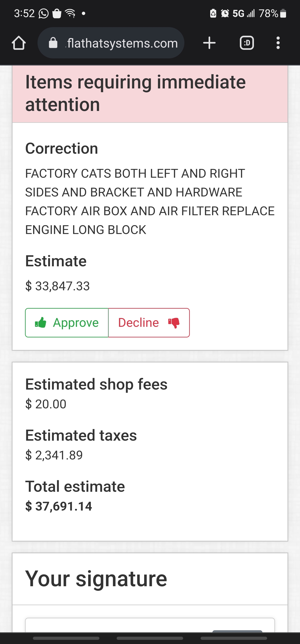The height and width of the screenshot is (644, 300).
Task: Tap the Home icon in the browser toolbar
Action: pyautogui.click(x=19, y=43)
